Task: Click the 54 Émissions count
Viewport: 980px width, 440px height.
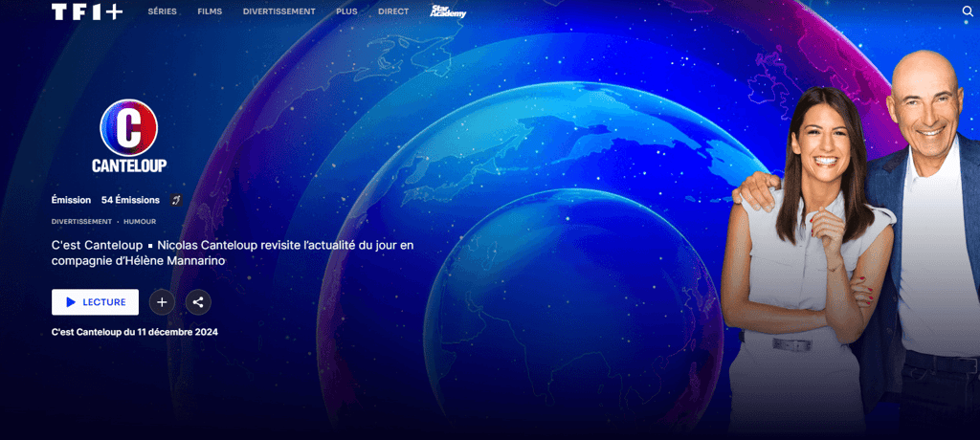Action: pyautogui.click(x=130, y=200)
